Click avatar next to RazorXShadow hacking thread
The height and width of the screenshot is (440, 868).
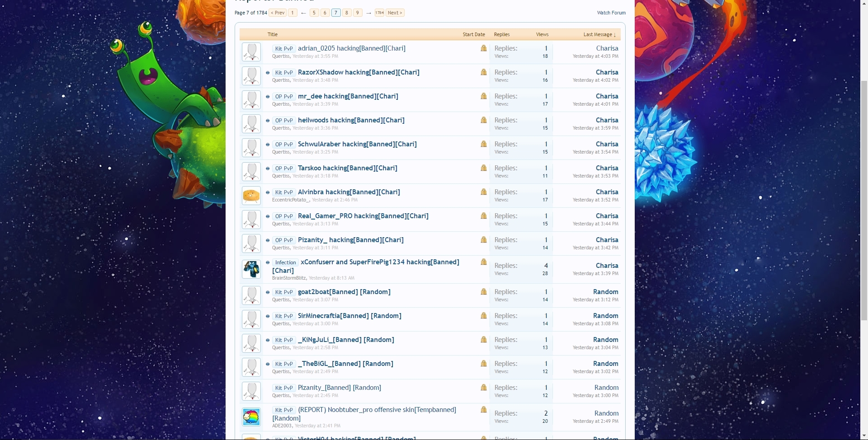[x=251, y=76]
